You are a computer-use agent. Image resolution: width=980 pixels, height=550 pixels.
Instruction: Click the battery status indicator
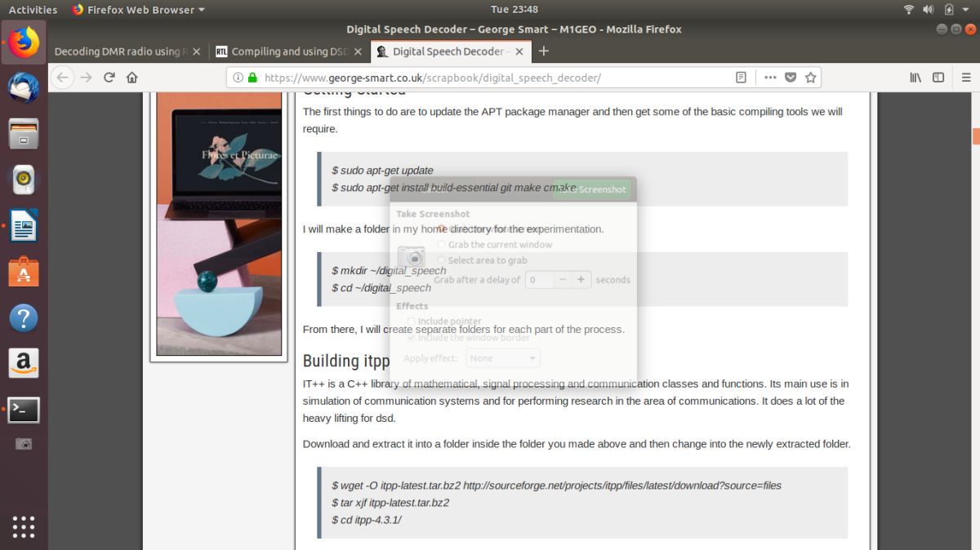(x=948, y=9)
